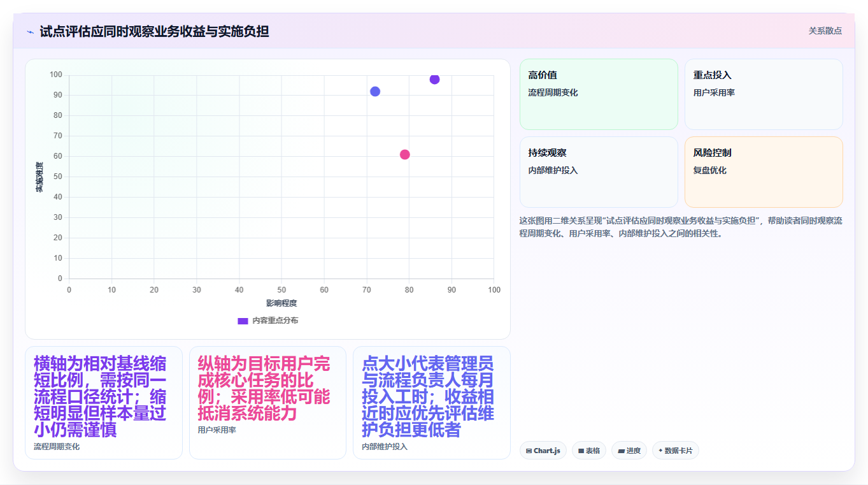The image size is (868, 485).
Task: Open the 高价值 quadrant card
Action: [x=599, y=94]
